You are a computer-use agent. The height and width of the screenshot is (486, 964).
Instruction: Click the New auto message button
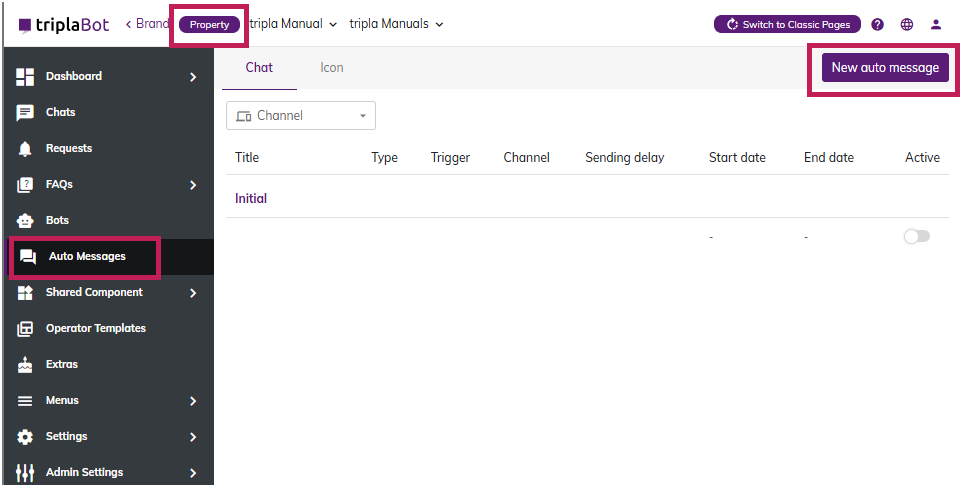coord(884,68)
